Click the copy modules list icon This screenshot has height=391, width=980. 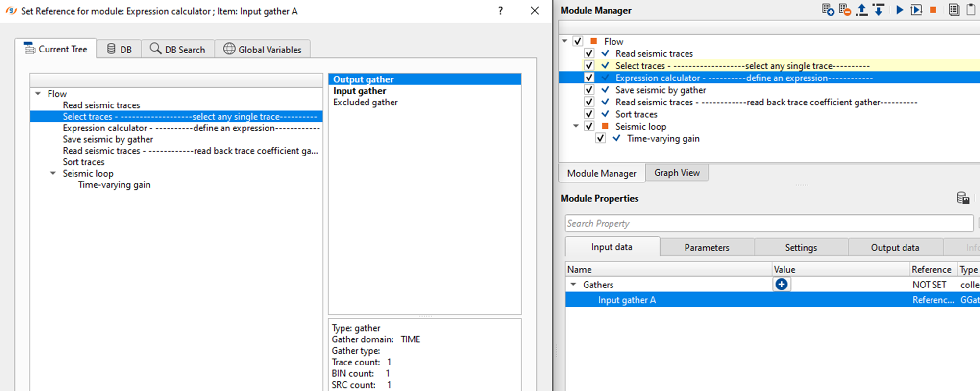[x=954, y=10]
